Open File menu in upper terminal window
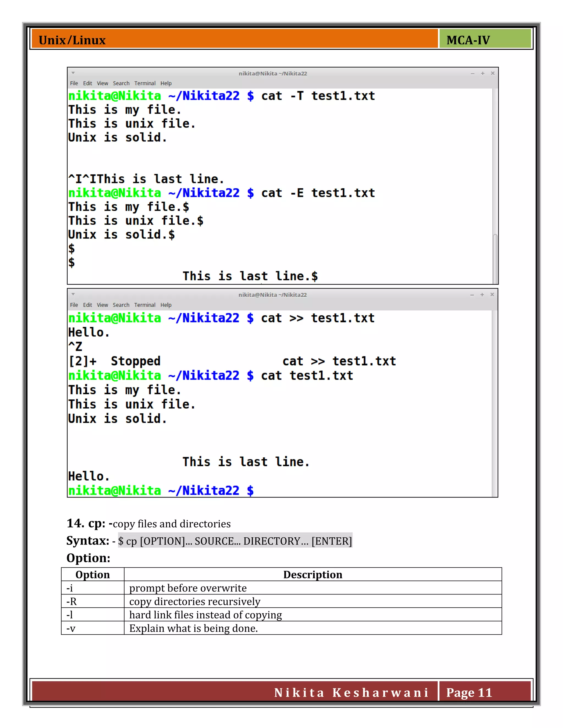Screen dimensions: 563x728 tap(74, 83)
